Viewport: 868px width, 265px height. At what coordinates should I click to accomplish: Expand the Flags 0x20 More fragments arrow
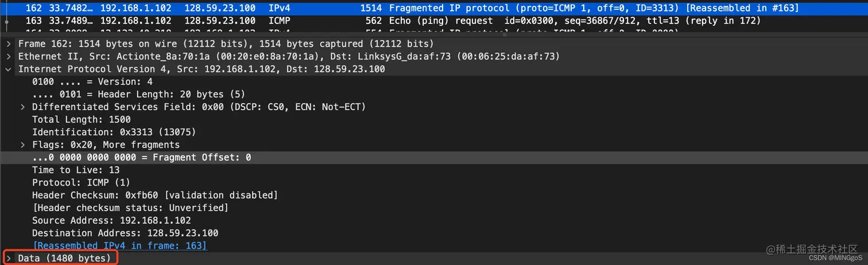point(22,145)
